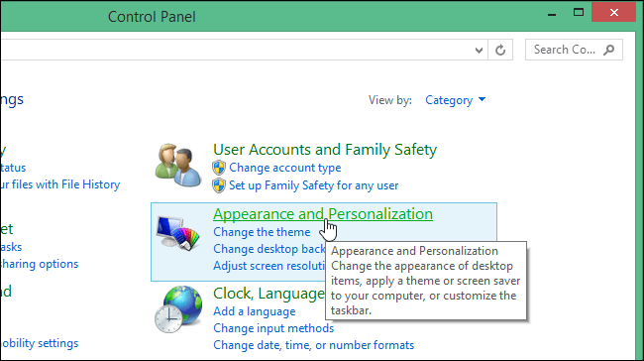Click the magnifier icon in search box
The width and height of the screenshot is (644, 361).
pyautogui.click(x=609, y=50)
